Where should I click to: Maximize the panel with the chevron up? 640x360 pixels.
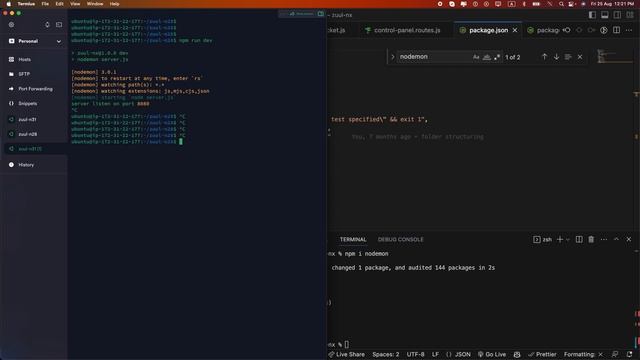(616, 240)
